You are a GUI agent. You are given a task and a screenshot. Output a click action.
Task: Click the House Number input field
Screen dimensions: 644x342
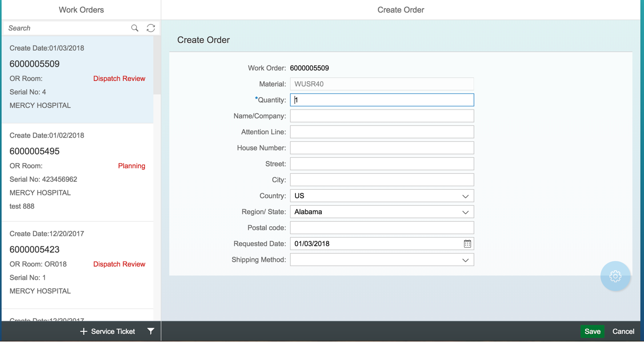click(382, 148)
